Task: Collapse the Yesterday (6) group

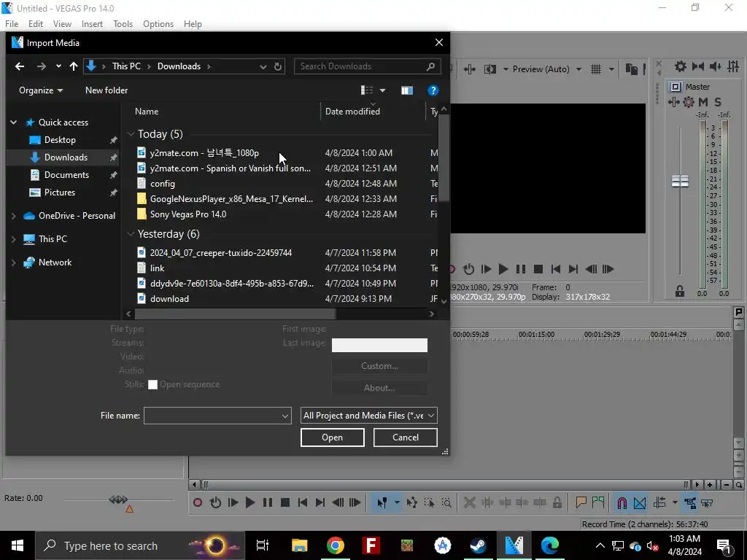Action: click(x=131, y=234)
